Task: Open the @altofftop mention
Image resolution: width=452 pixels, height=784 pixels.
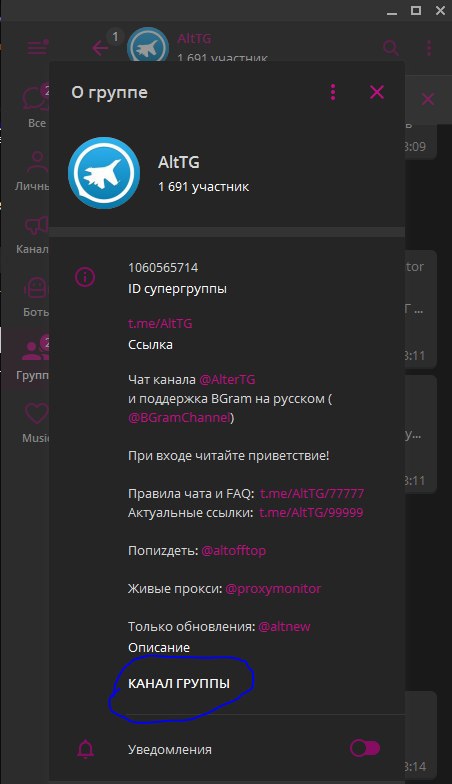Action: [234, 550]
